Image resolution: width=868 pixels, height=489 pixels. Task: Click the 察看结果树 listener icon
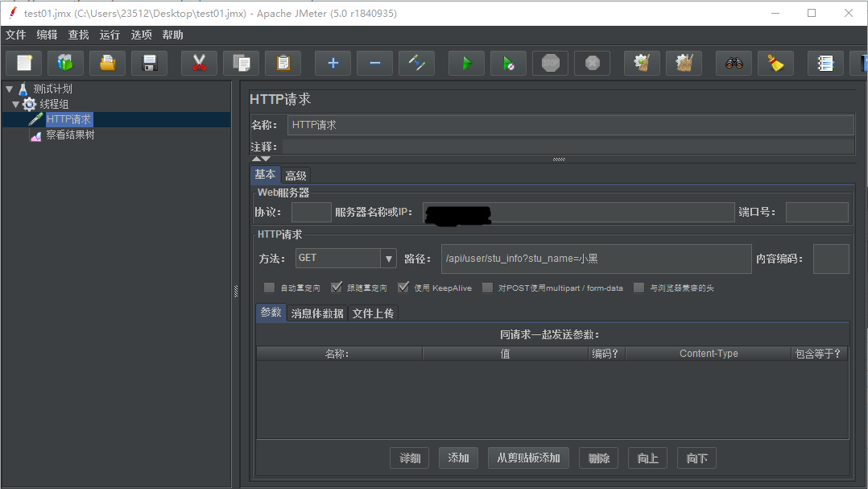[36, 135]
